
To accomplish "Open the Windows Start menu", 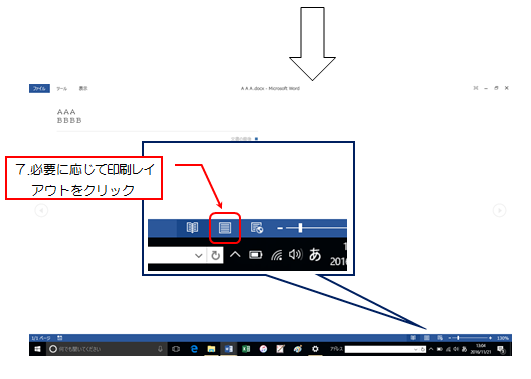I will click(37, 349).
